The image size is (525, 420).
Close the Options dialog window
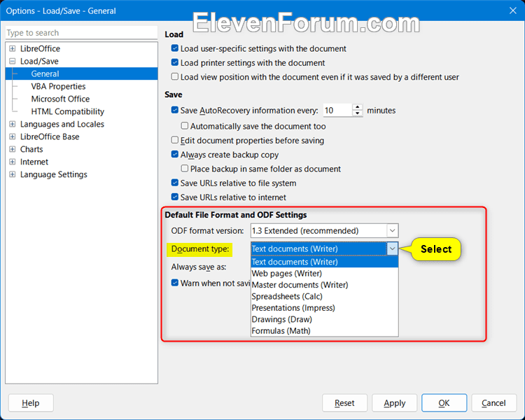(512, 10)
